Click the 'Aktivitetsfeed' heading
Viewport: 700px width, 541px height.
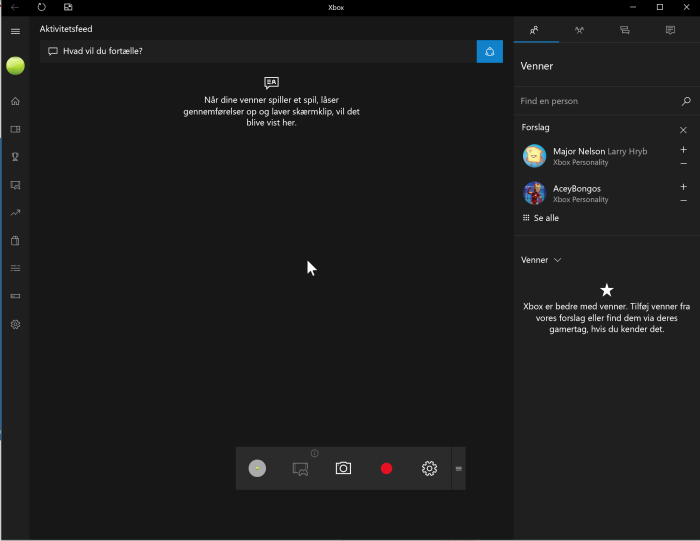pyautogui.click(x=66, y=29)
